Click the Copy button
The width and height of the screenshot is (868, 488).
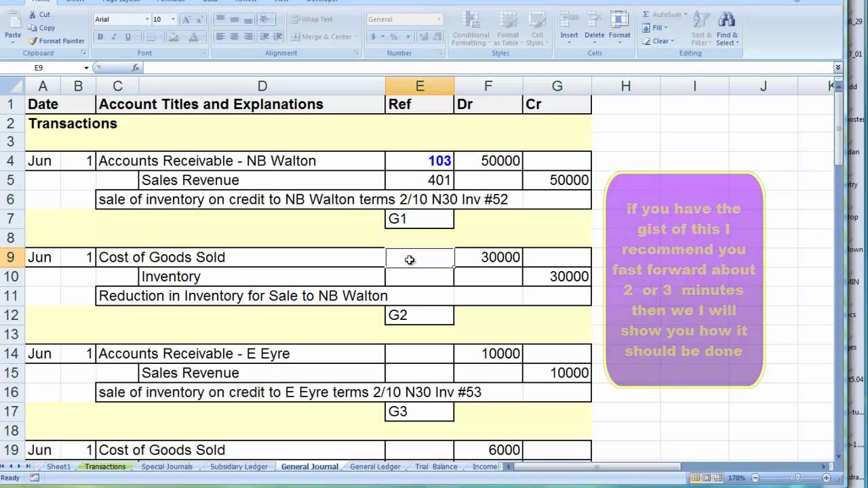pyautogui.click(x=41, y=28)
